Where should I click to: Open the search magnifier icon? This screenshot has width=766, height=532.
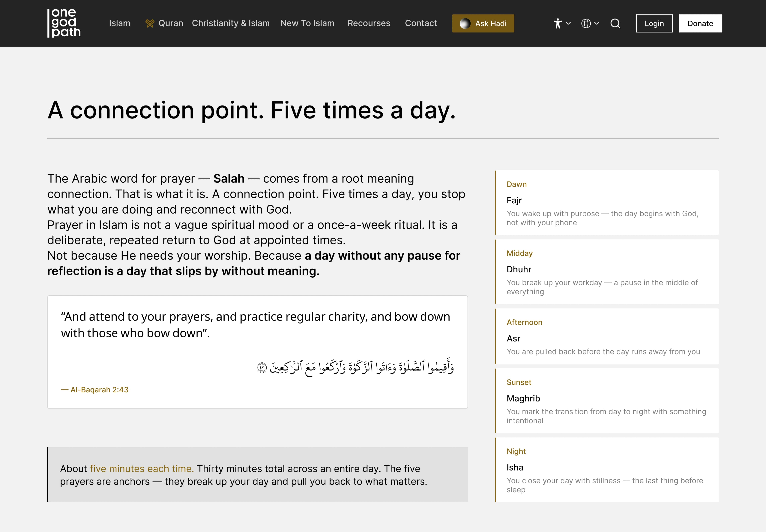click(615, 23)
